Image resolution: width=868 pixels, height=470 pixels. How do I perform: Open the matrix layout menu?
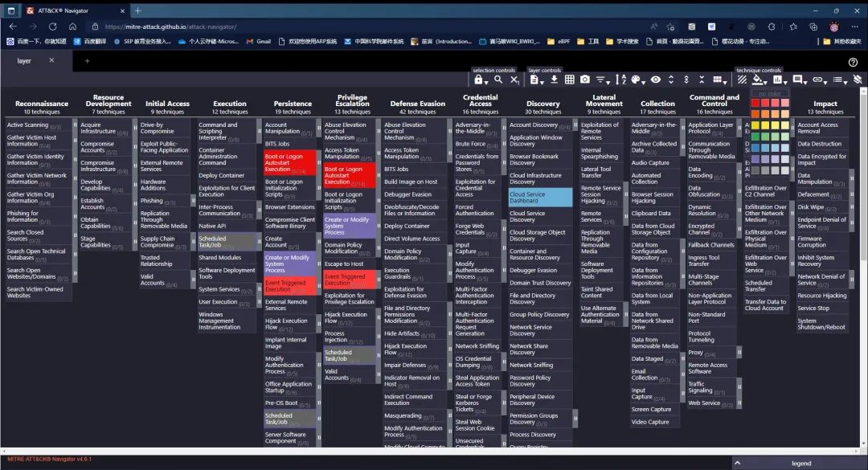pyautogui.click(x=719, y=80)
